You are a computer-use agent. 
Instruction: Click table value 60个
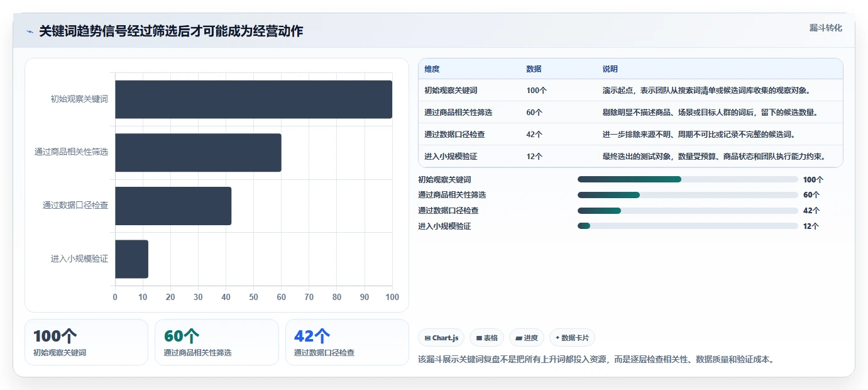534,113
